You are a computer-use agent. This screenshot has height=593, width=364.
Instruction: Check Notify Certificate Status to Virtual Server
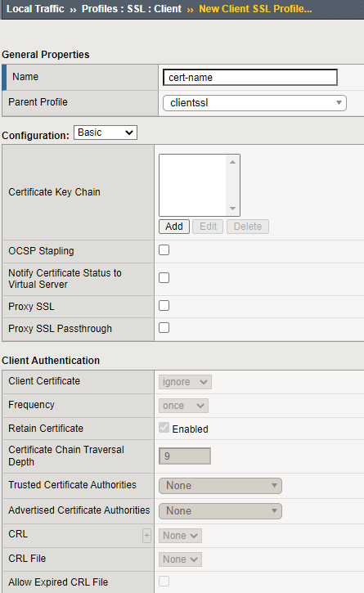(164, 277)
